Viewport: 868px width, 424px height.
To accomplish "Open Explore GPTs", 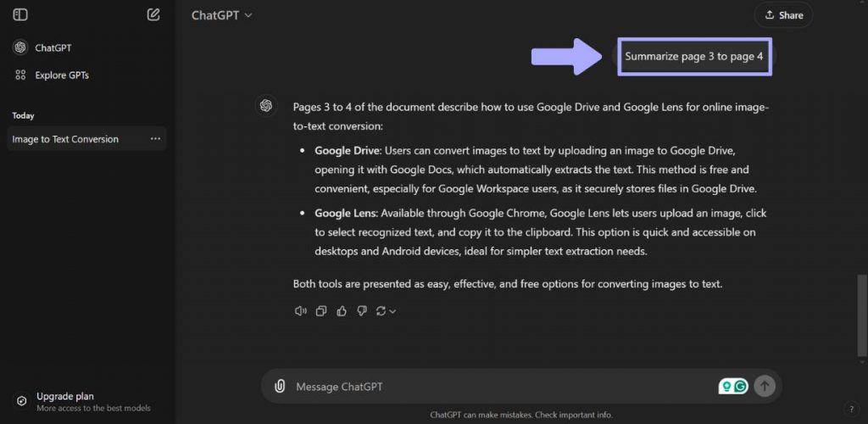I will (x=51, y=75).
